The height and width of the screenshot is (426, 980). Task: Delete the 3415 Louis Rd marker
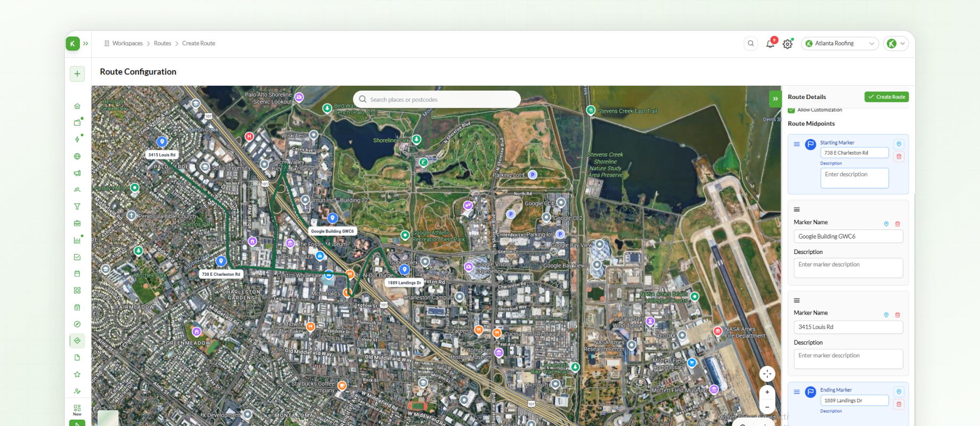coord(897,315)
